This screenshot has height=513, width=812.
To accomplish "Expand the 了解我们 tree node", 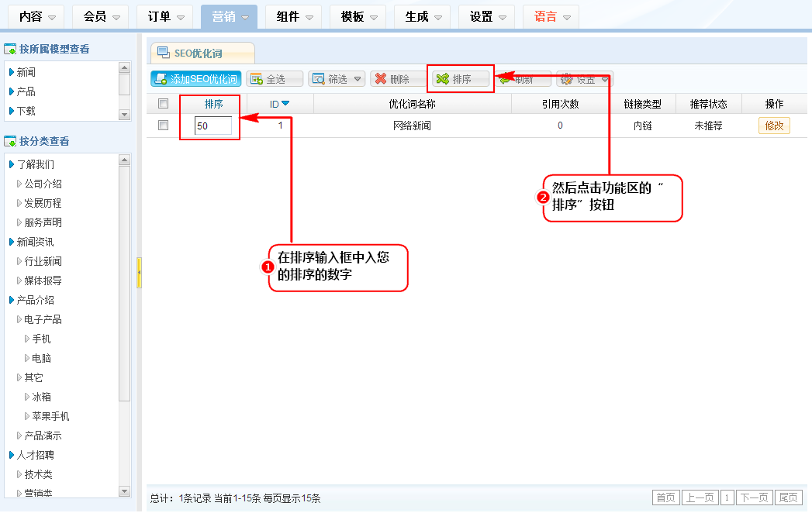I will click(x=12, y=164).
